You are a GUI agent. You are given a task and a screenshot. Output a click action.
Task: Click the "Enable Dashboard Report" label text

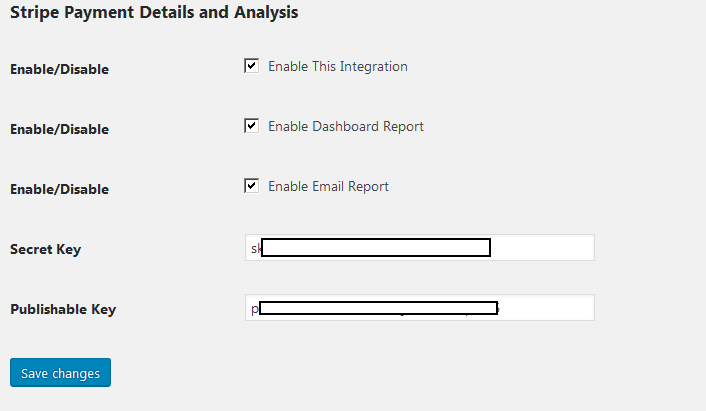point(346,127)
